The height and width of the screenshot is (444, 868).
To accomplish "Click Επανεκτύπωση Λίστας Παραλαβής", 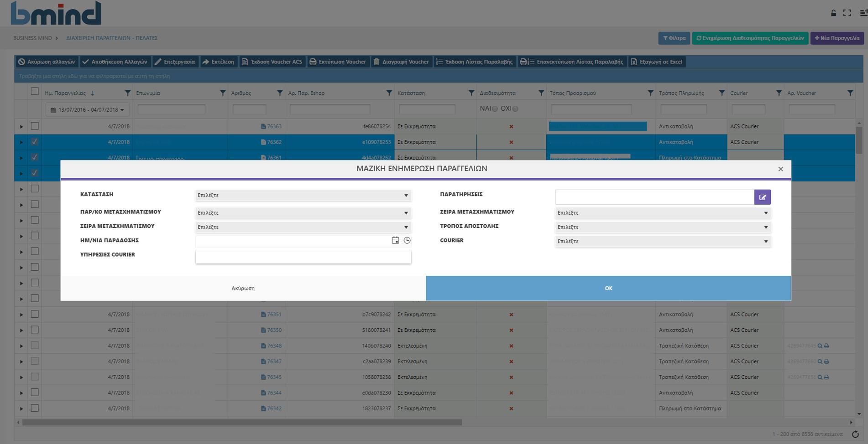I will pos(572,62).
